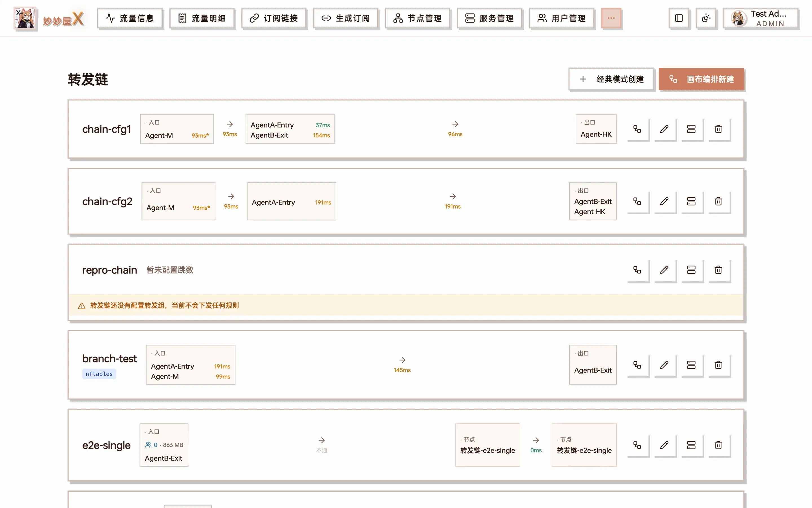This screenshot has width=812, height=508.
Task: Navigate to 节点管理
Action: point(417,18)
